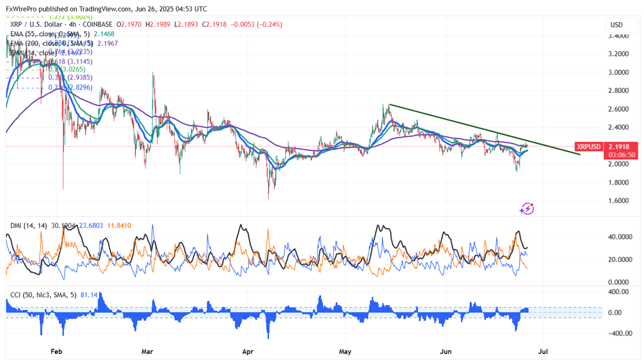Click the XRPUSD red price label

tap(588, 146)
